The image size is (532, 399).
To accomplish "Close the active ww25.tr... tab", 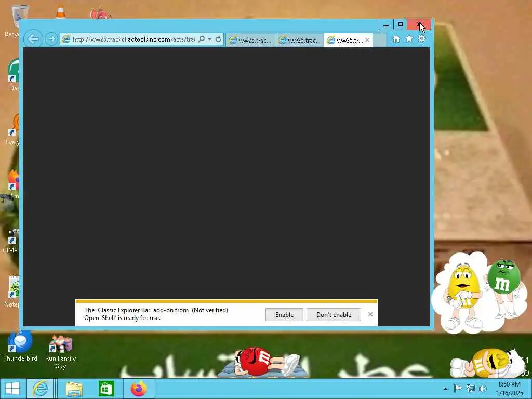I will 367,40.
